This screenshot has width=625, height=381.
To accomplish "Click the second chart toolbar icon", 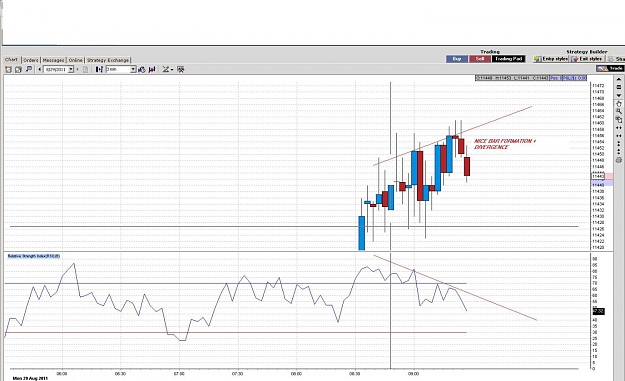I will click(x=18, y=69).
